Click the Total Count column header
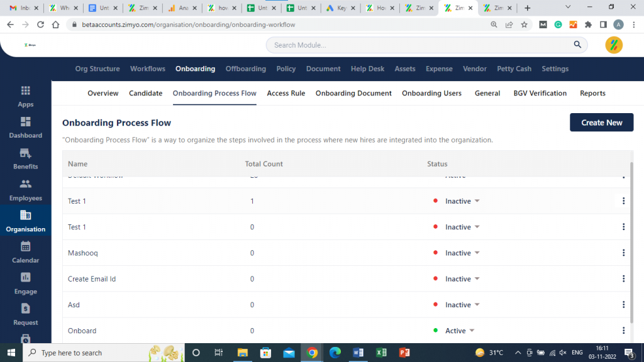The width and height of the screenshot is (644, 362). (x=264, y=164)
